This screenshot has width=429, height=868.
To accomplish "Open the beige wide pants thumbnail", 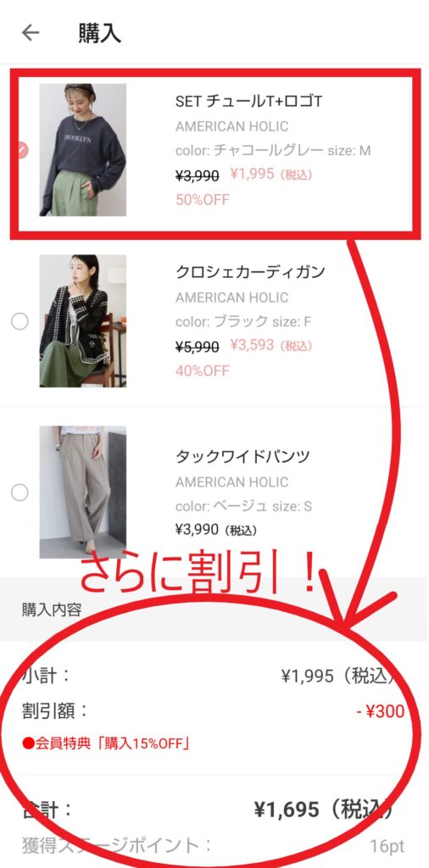I will (83, 492).
